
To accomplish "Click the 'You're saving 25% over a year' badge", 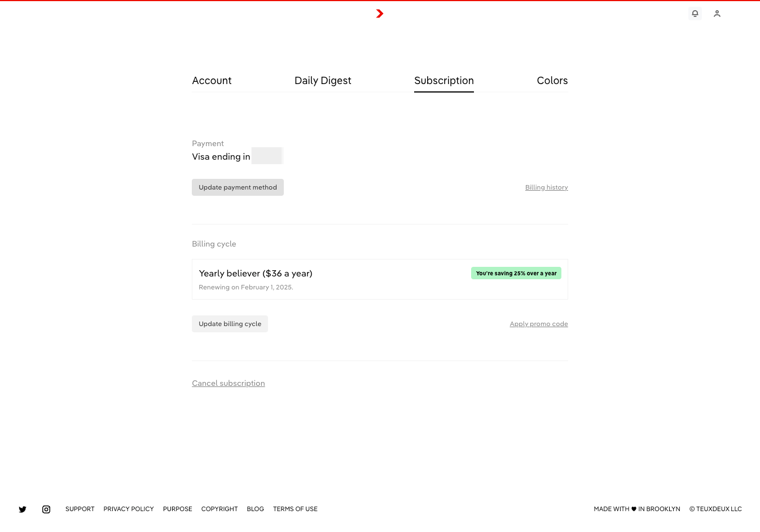I will tap(516, 273).
